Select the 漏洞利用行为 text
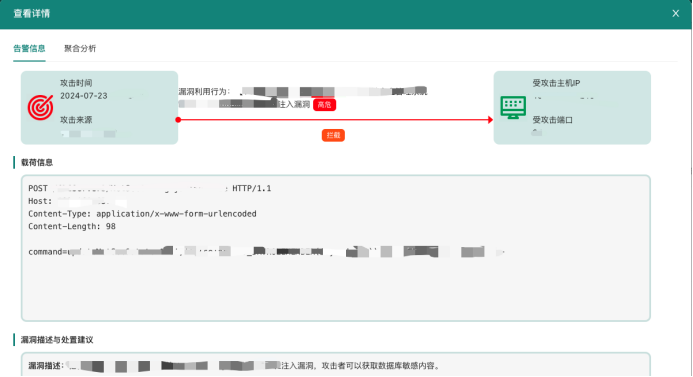Screen dimensions: 693x377 (x=204, y=91)
